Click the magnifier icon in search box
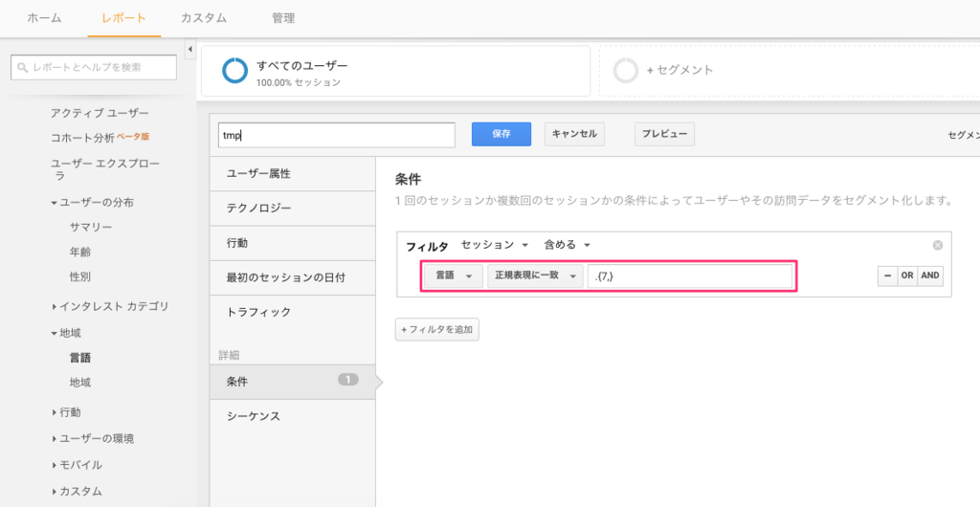 [23, 67]
